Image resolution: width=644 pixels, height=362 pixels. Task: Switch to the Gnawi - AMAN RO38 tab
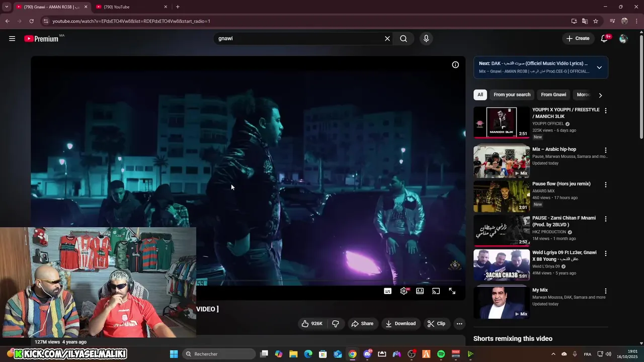click(x=51, y=7)
